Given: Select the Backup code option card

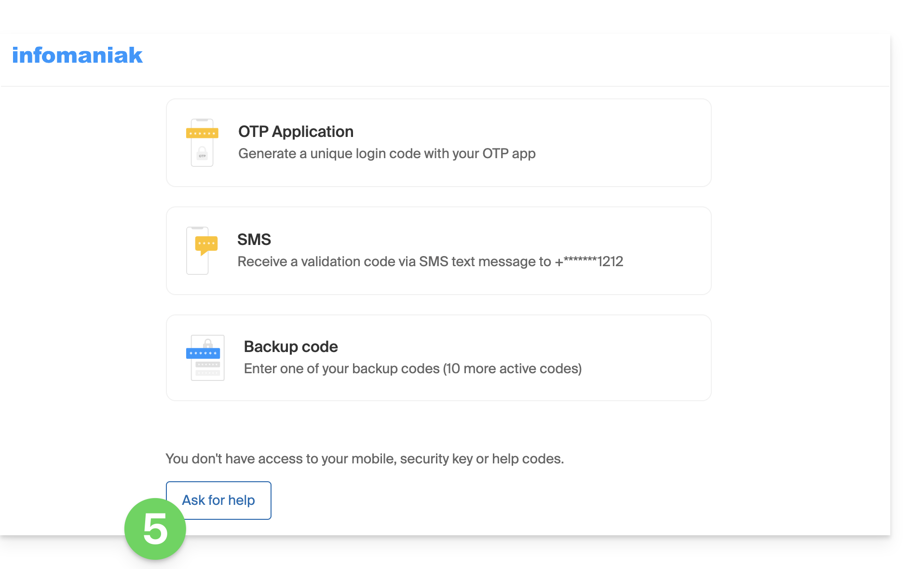Looking at the screenshot, I should (x=439, y=358).
